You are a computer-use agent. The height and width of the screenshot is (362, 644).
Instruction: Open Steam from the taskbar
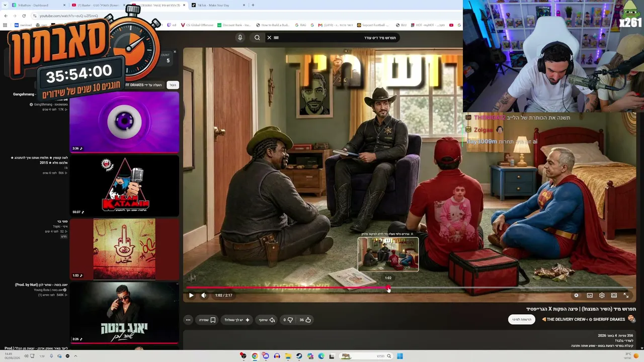pyautogui.click(x=299, y=356)
